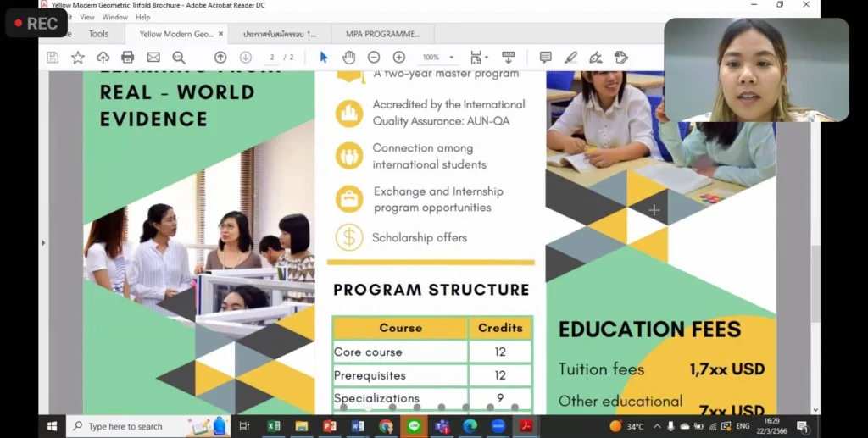Open the Tools tab
Image resolution: width=868 pixels, height=438 pixels.
pos(98,34)
